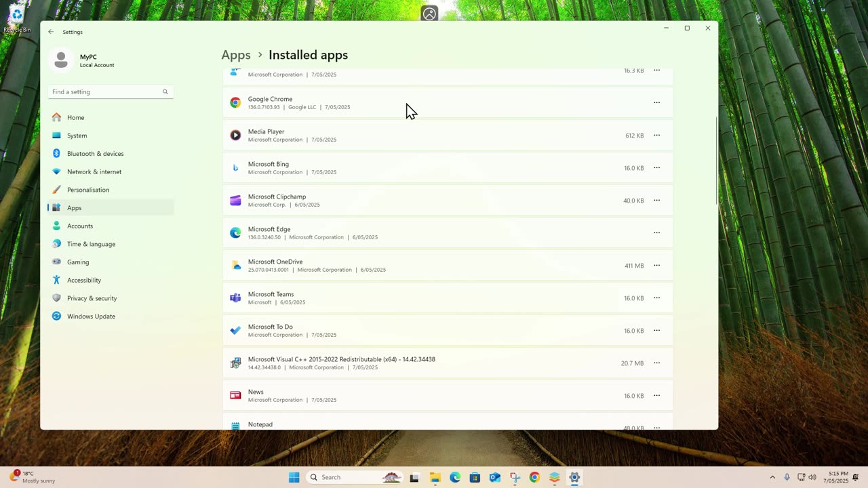Click the Visual C++ Redistributable icon
The height and width of the screenshot is (488, 868).
(235, 363)
